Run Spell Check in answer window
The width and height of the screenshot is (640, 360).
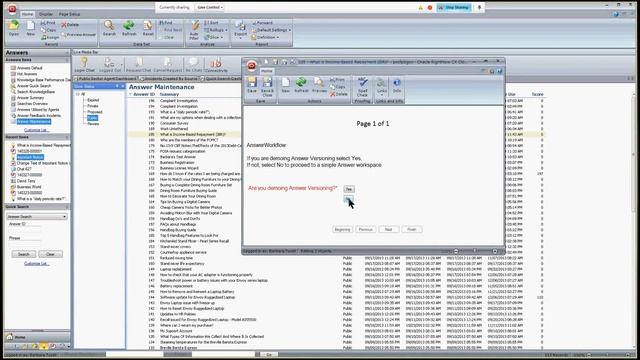362,87
